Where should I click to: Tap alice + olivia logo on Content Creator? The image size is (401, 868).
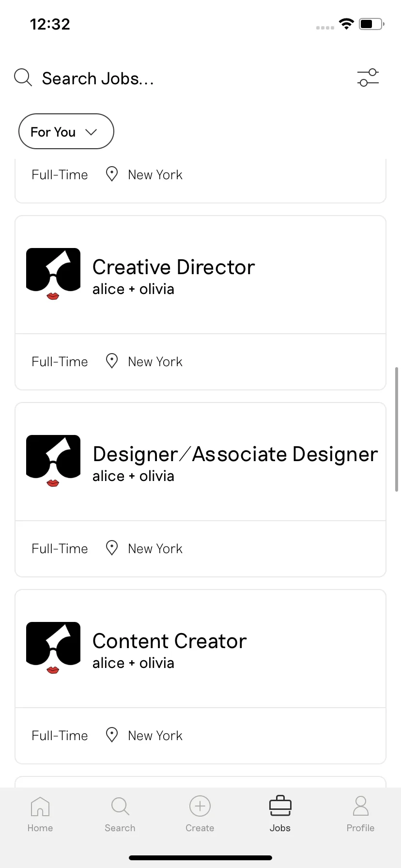(x=53, y=648)
